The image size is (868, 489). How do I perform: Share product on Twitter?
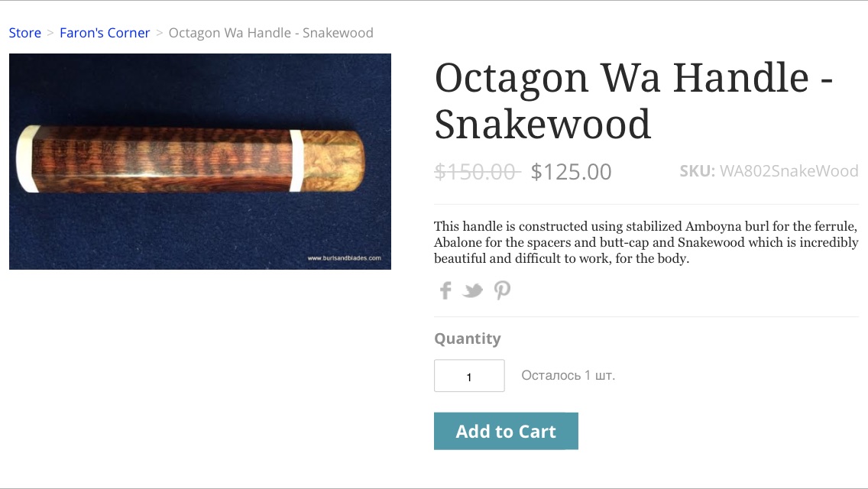(x=473, y=290)
